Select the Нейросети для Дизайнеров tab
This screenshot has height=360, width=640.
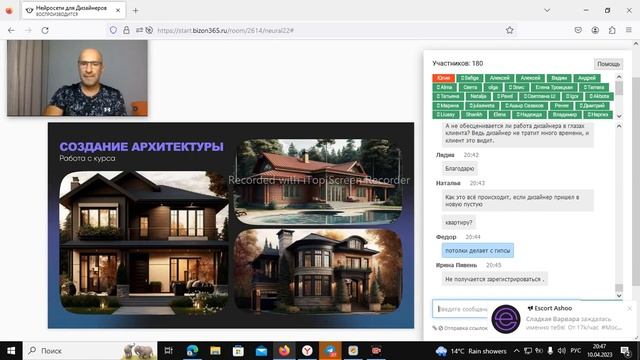tap(73, 11)
